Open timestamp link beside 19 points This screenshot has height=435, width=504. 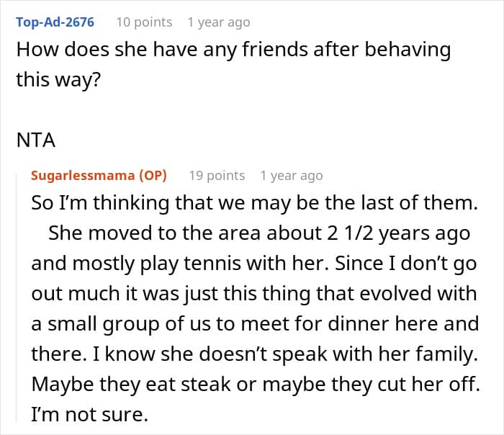tap(292, 176)
